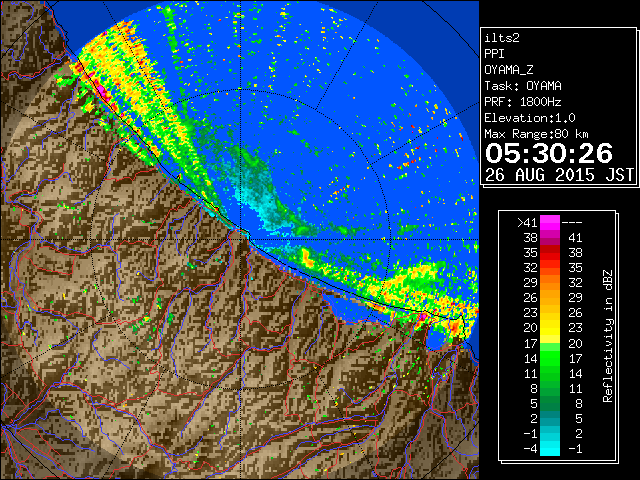Select the 'Elevation:1.0' text
This screenshot has width=640, height=480.
tap(530, 118)
